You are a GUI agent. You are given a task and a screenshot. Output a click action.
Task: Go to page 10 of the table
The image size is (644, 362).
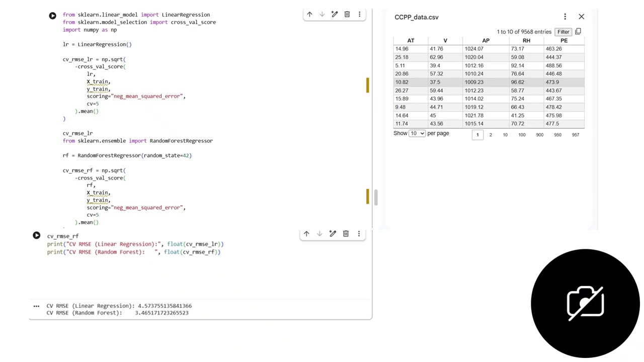[505, 135]
